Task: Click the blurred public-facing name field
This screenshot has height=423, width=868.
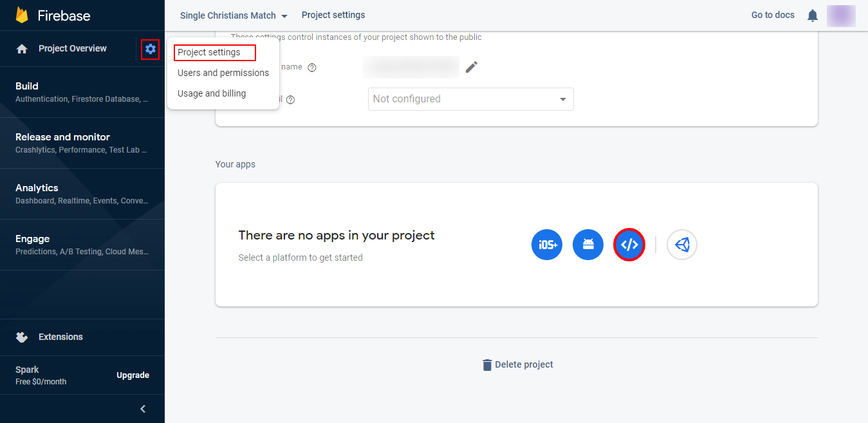Action: coord(411,67)
